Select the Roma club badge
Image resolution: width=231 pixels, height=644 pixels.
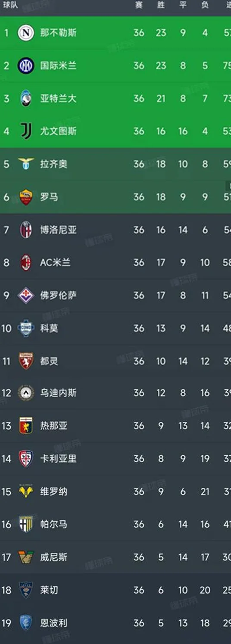tap(26, 197)
